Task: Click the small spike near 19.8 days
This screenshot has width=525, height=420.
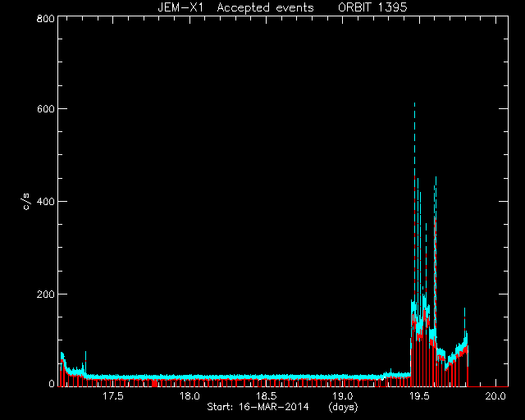Action: [x=465, y=318]
